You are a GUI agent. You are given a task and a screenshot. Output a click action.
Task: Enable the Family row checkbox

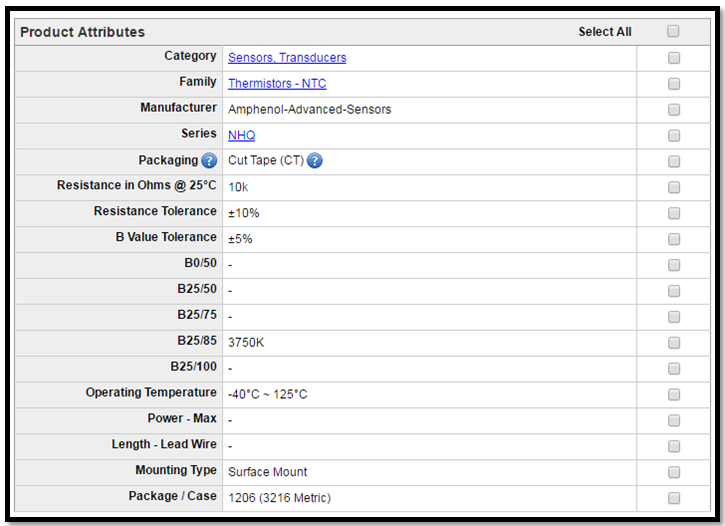674,84
